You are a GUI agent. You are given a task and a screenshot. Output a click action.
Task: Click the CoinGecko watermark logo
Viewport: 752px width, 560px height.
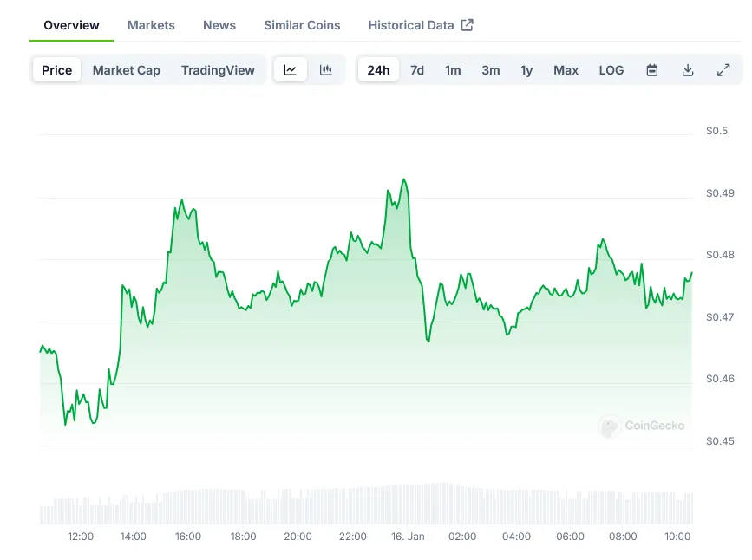coord(642,426)
